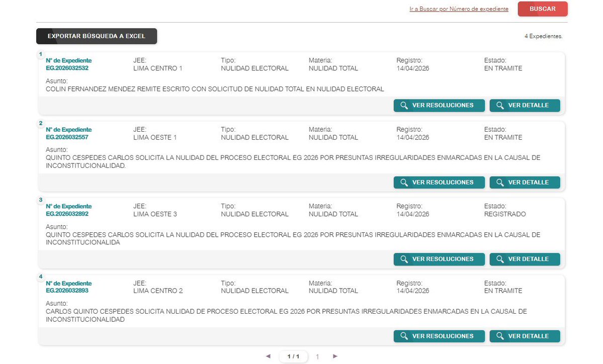This screenshot has width=603, height=364.
Task: Click asunto text starting 'COLIN FERNANDEZ MENDEZ'
Action: pos(215,89)
